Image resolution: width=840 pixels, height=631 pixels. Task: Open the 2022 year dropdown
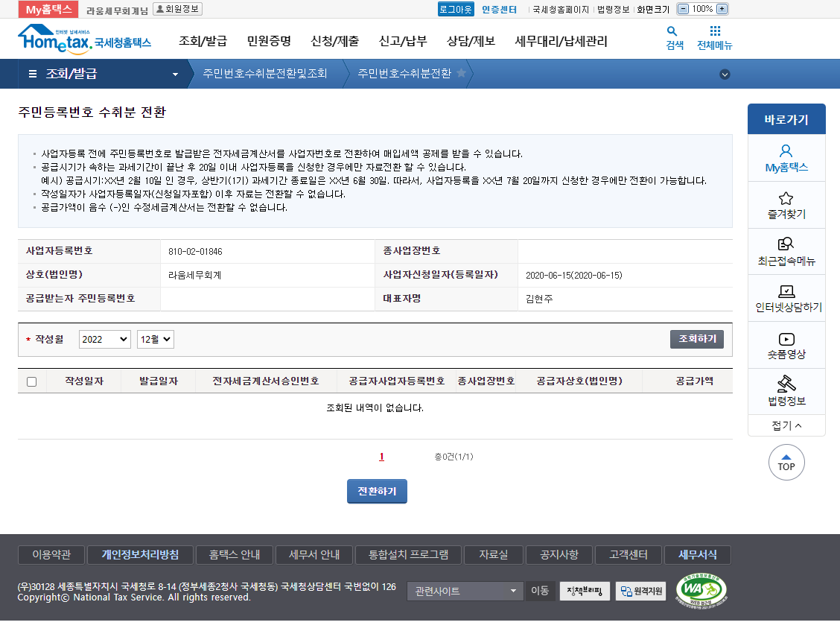(x=104, y=339)
